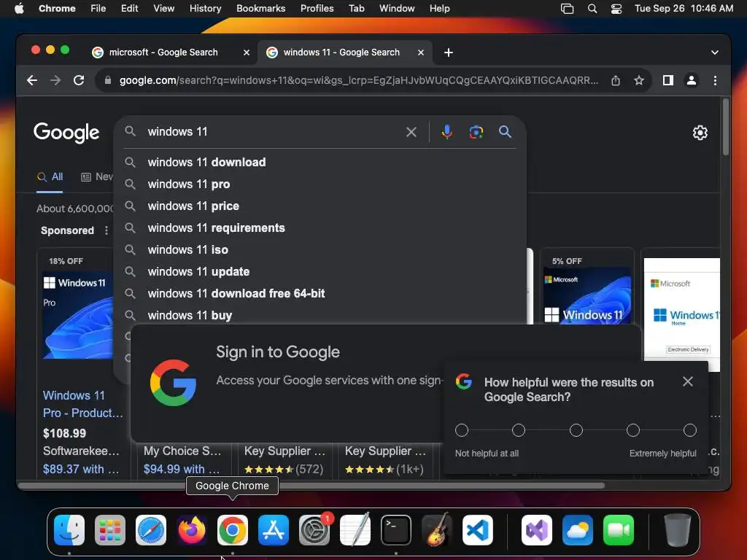747x560 pixels.
Task: Open Google quick settings gear
Action: tap(700, 133)
